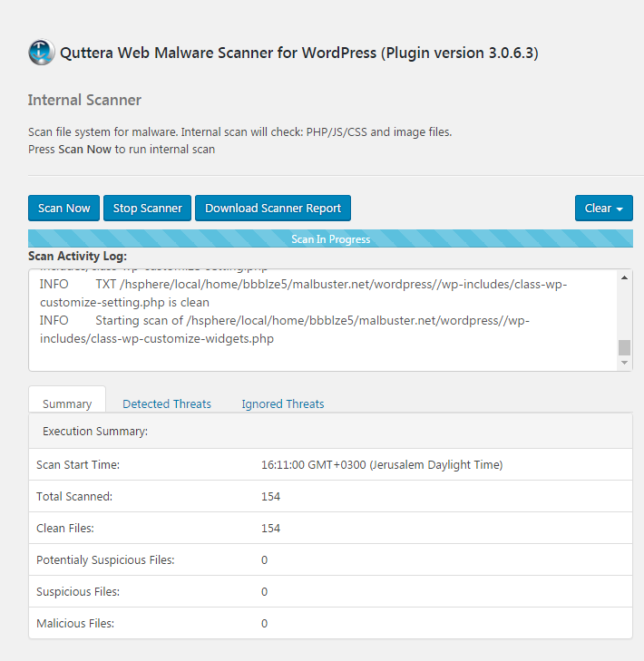Image resolution: width=644 pixels, height=661 pixels.
Task: Expand the Clear dropdown
Action: click(603, 209)
